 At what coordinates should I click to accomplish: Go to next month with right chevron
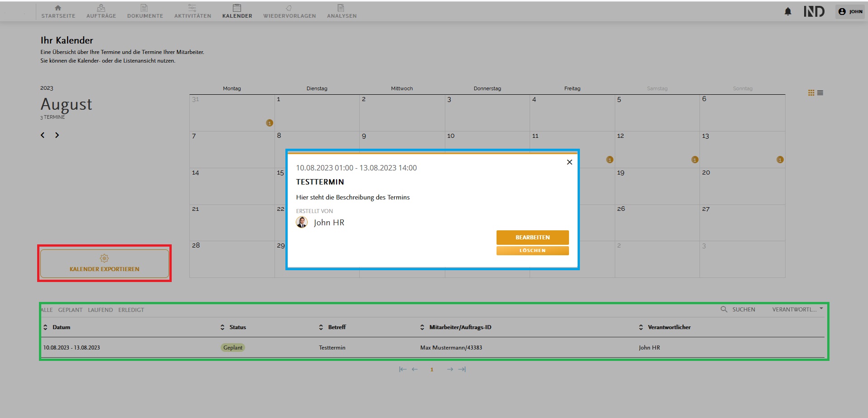pos(57,135)
